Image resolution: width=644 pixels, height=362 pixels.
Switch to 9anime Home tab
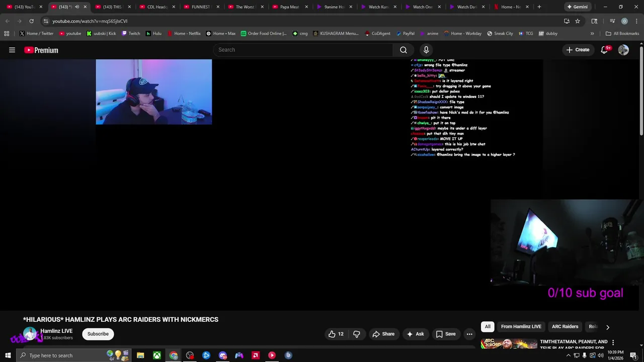tap(335, 7)
